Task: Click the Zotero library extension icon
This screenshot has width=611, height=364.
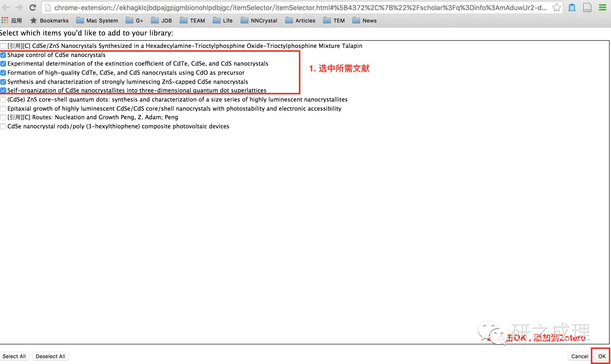Action: [x=572, y=8]
